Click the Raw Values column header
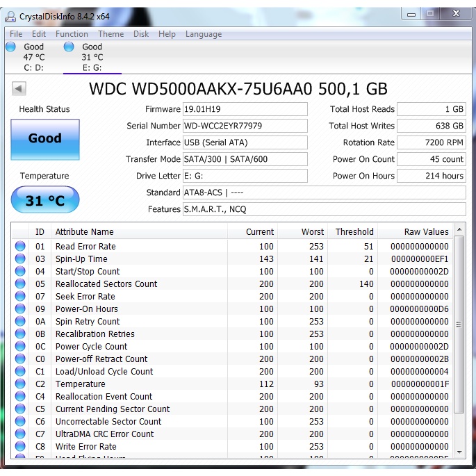This screenshot has height=476, width=476. pyautogui.click(x=416, y=232)
